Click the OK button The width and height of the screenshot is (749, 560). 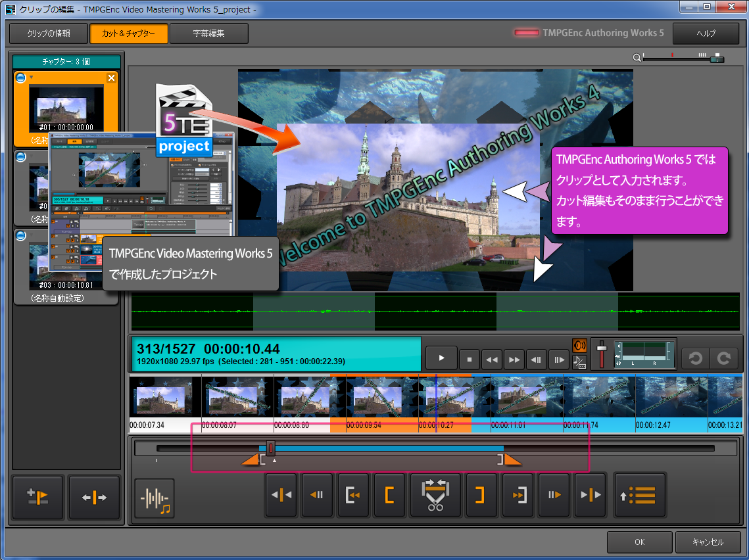(639, 542)
